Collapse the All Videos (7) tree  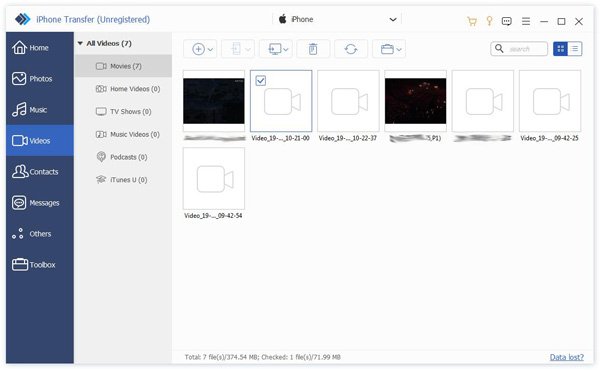coord(80,43)
